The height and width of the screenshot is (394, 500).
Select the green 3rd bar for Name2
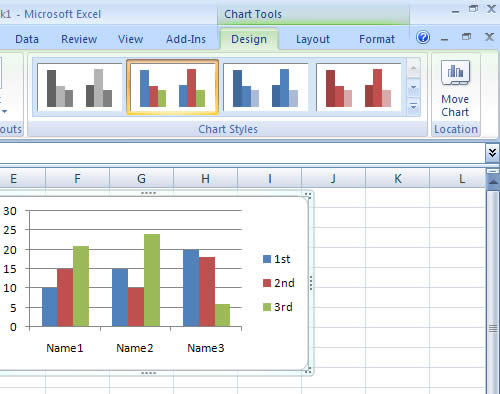pyautogui.click(x=152, y=280)
